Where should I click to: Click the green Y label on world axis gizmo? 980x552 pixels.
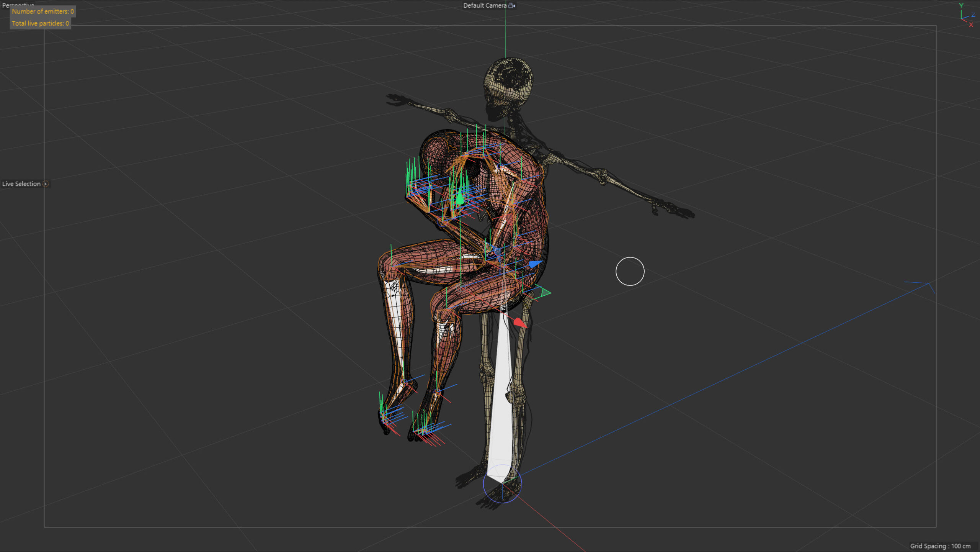[961, 5]
